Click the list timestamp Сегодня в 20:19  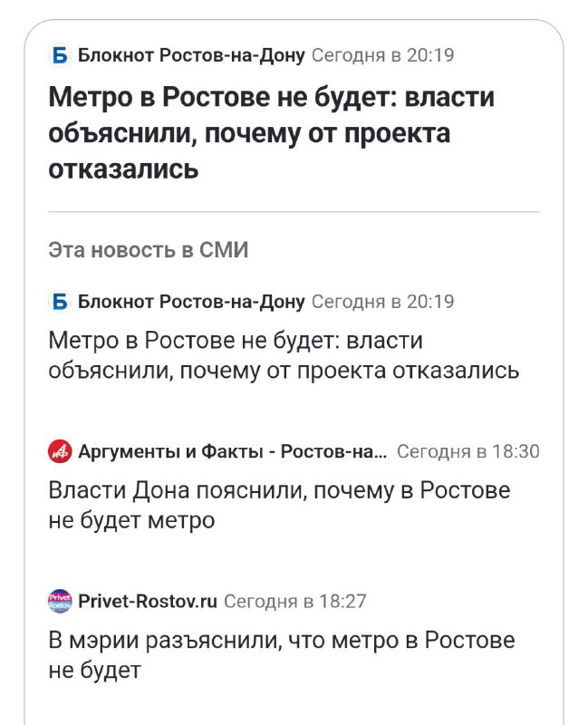point(382,302)
